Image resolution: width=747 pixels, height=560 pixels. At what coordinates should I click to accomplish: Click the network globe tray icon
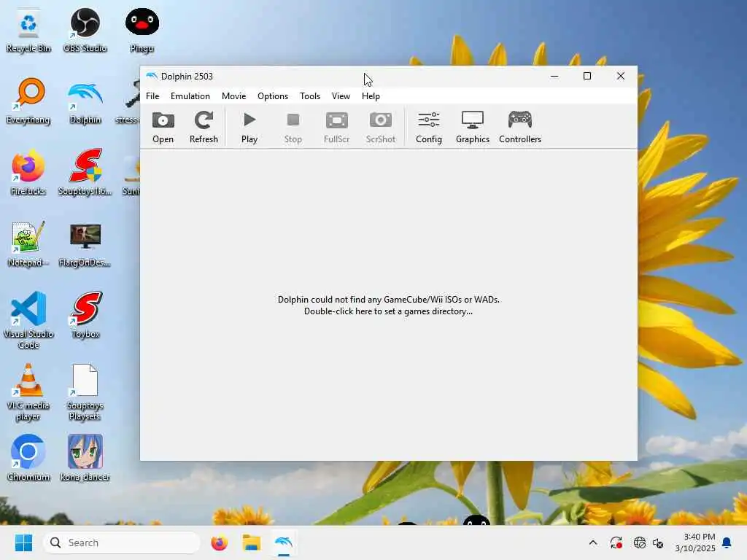(x=639, y=542)
